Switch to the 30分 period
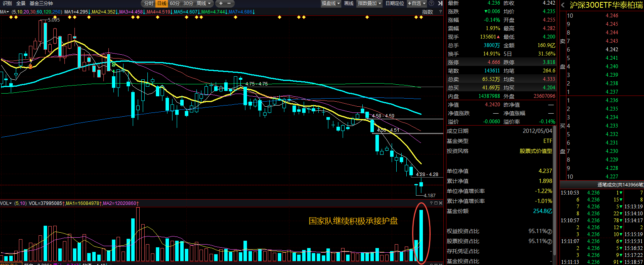 point(188,3)
